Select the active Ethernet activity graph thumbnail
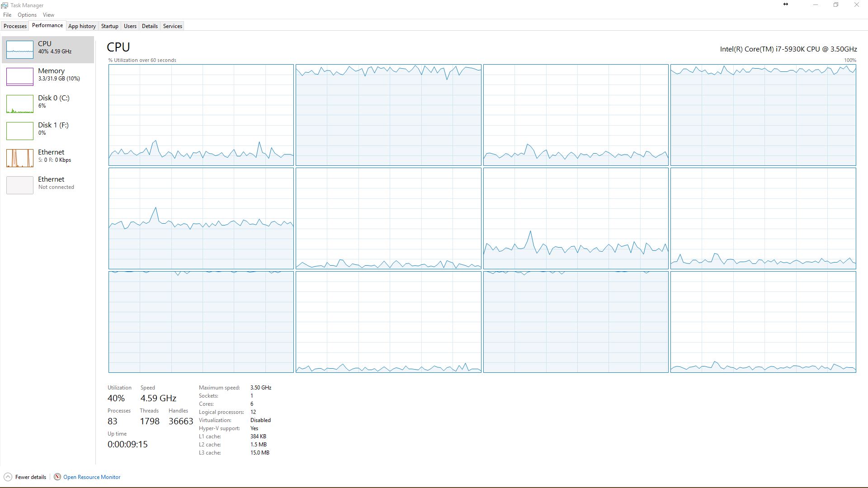 point(20,158)
